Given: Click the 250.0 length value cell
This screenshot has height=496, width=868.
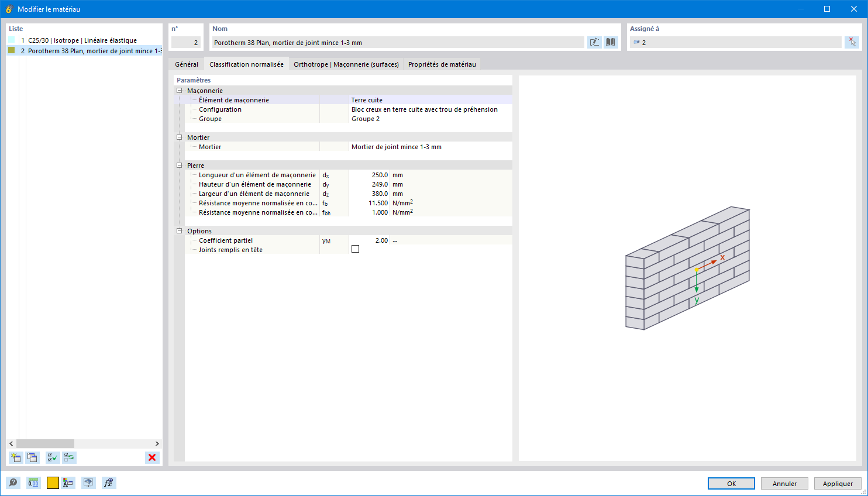Looking at the screenshot, I should (369, 175).
